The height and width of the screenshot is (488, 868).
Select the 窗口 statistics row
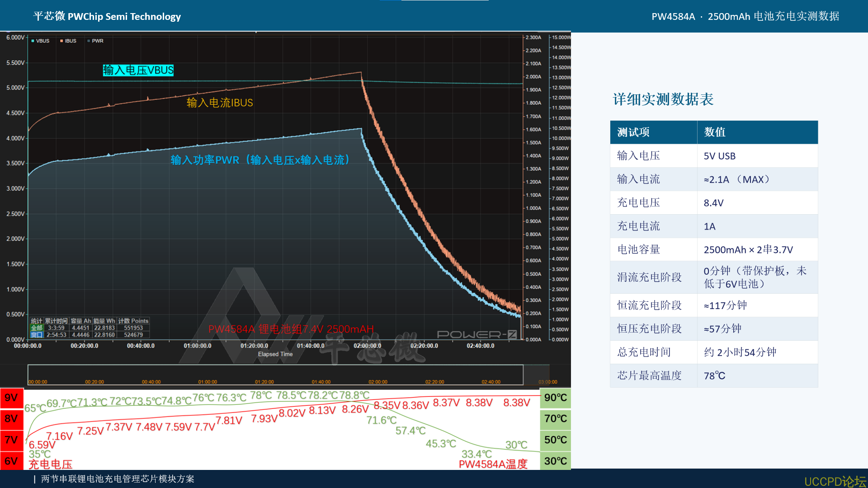point(37,335)
